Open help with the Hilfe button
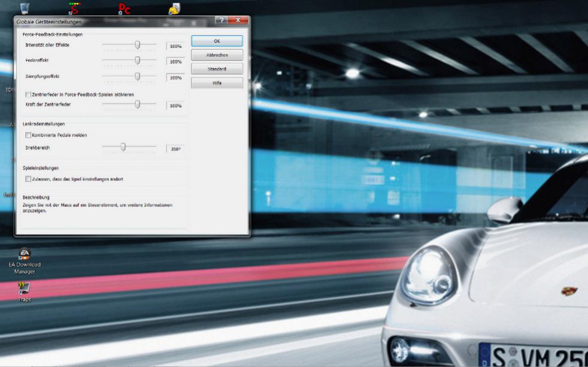Image resolution: width=588 pixels, height=367 pixels. coord(217,83)
